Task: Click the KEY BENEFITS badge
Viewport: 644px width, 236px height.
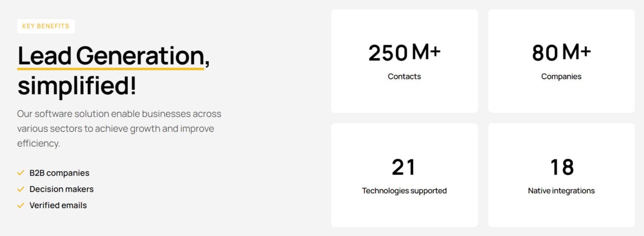Action: tap(46, 26)
